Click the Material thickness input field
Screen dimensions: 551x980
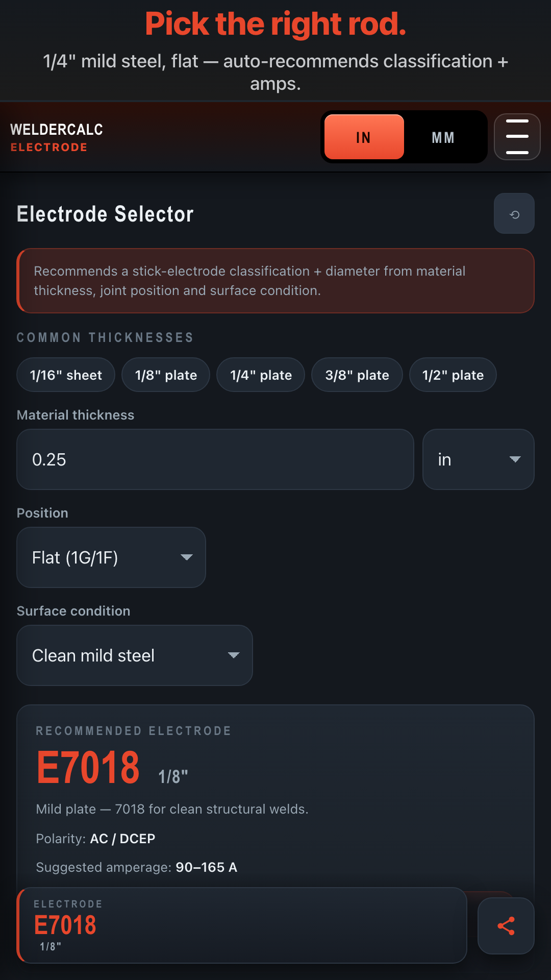(x=215, y=459)
